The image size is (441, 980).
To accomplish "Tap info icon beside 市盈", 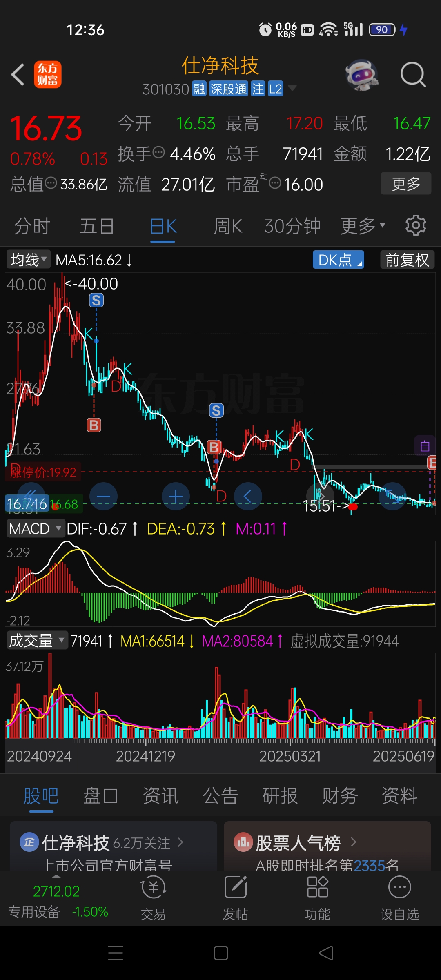I will (x=275, y=183).
